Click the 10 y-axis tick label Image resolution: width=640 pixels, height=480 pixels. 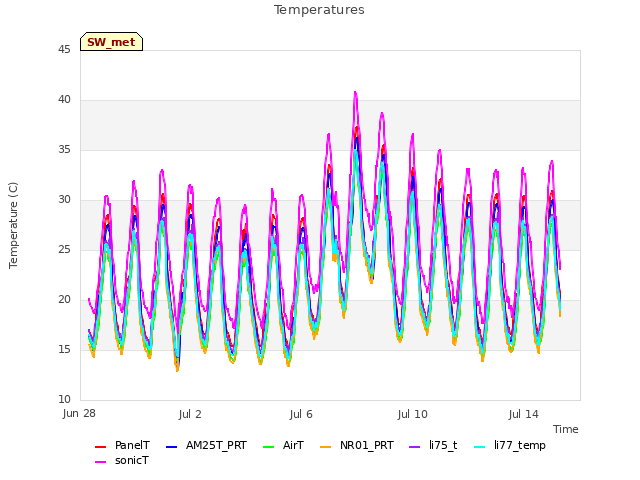64,400
